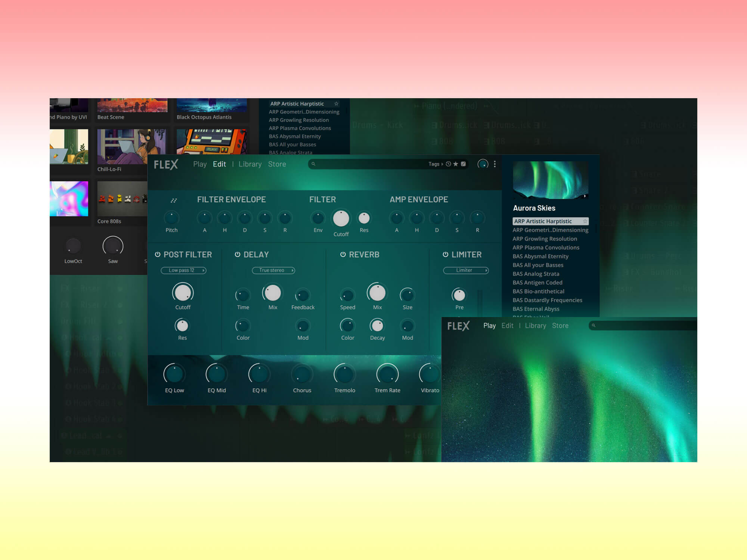Image resolution: width=747 pixels, height=560 pixels.
Task: Open the Low pass 12 filter type dropdown
Action: click(183, 270)
